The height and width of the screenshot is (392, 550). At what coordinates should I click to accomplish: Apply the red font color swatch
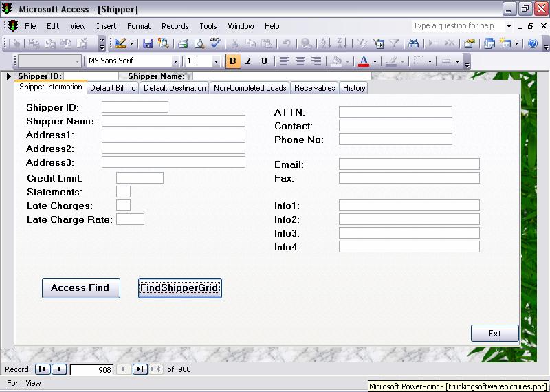(364, 61)
